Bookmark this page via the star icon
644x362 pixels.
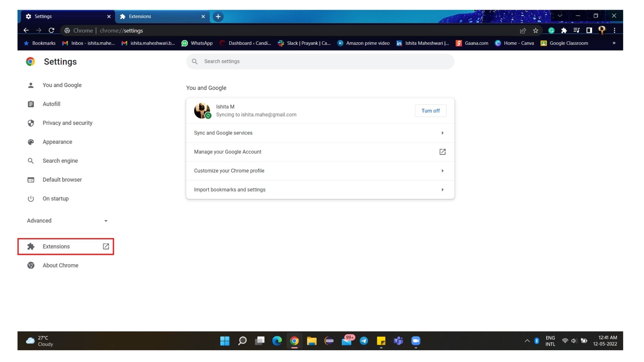click(536, 30)
